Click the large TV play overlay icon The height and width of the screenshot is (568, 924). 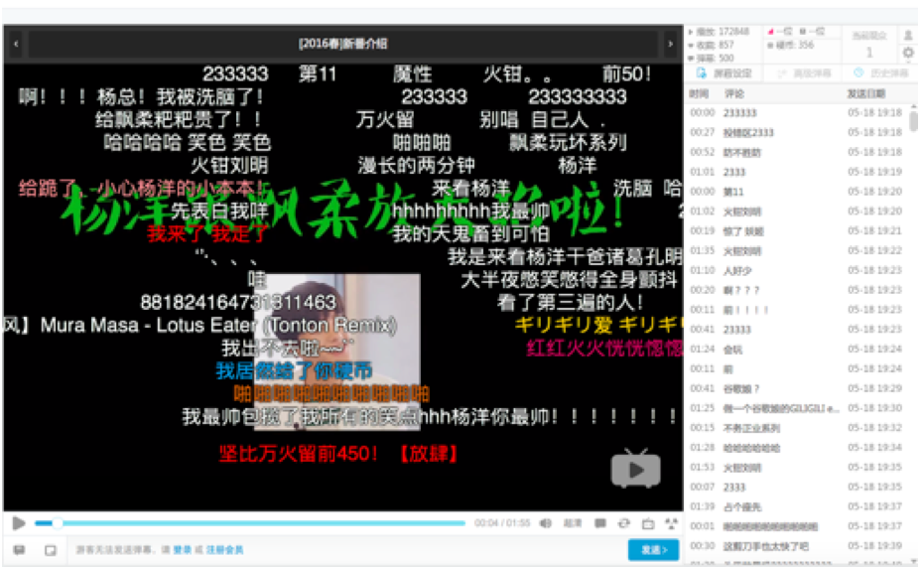636,469
